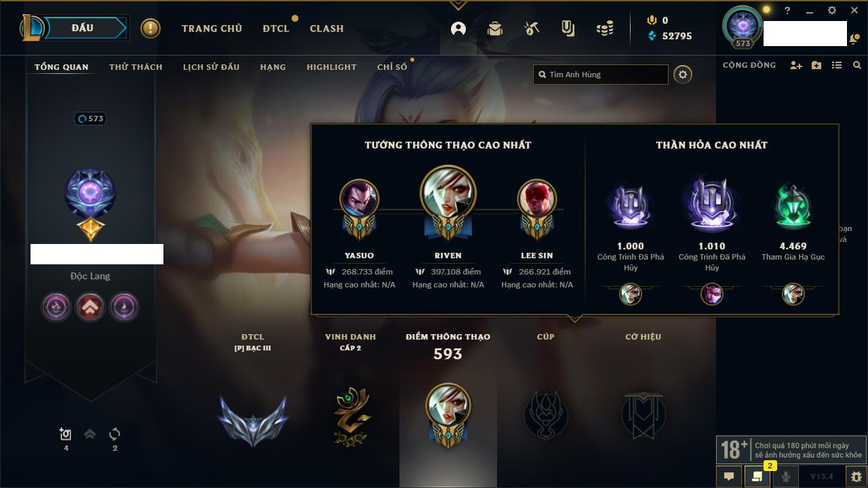The image size is (868, 488).
Task: Open the CLASH menu link
Action: coord(327,28)
